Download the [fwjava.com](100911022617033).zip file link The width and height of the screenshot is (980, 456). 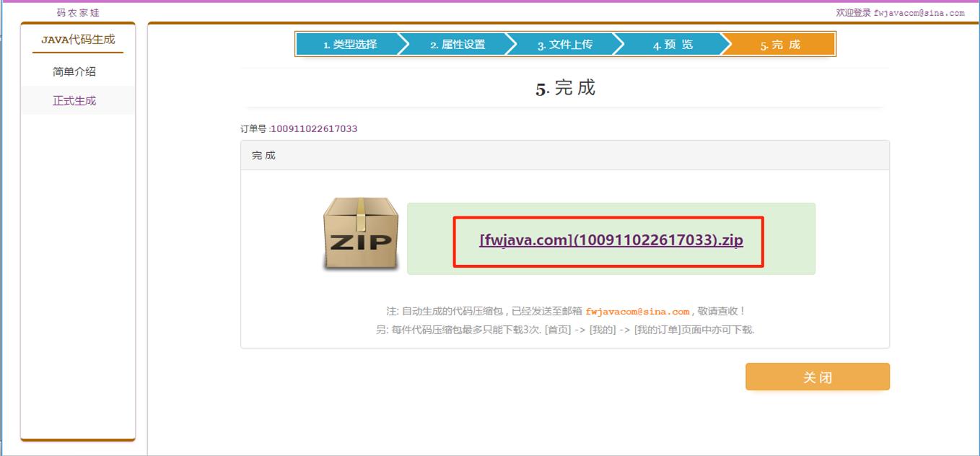[611, 240]
